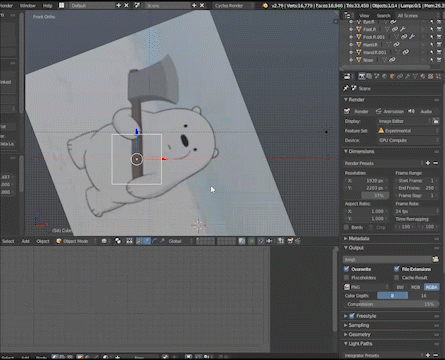Select RGB color mode
The image size is (445, 360).
pos(415,287)
